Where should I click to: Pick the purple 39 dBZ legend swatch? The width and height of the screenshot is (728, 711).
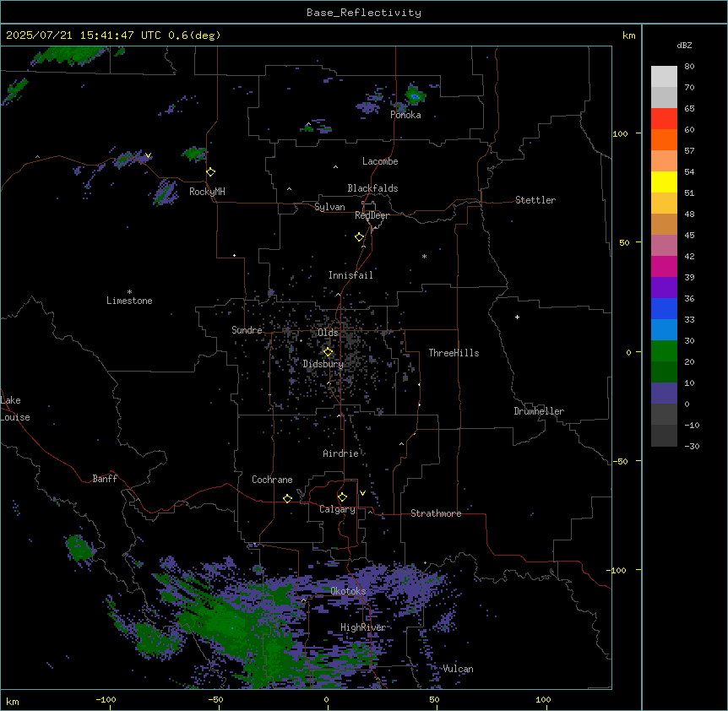pos(664,288)
